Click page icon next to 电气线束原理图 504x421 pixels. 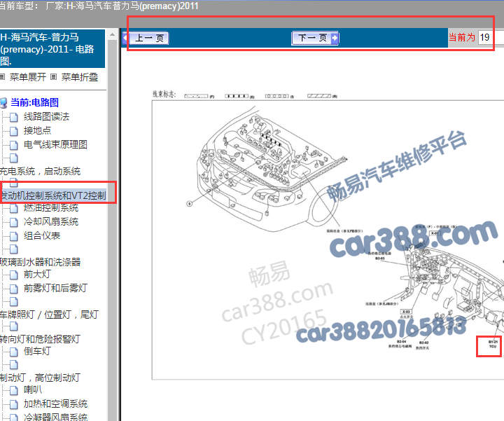tap(14, 145)
